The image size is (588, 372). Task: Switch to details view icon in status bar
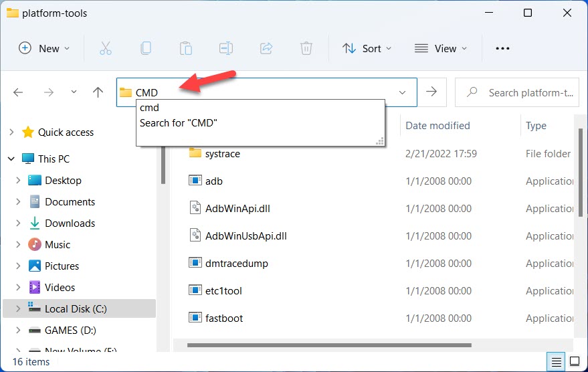click(556, 362)
